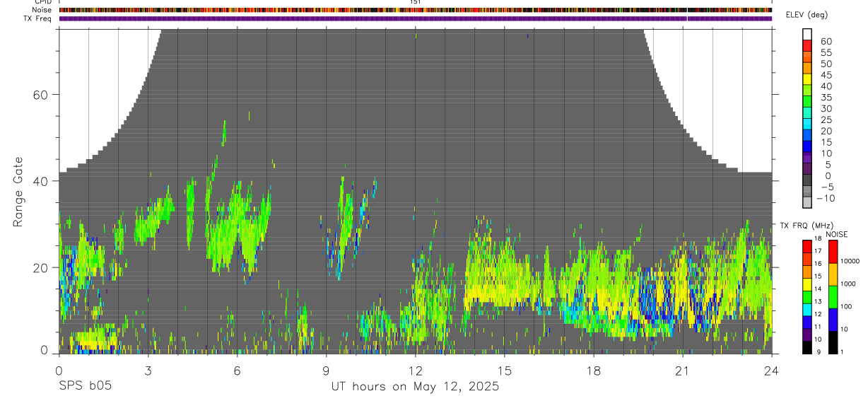
Task: Click x-axis tick label '6'
Action: tap(237, 370)
